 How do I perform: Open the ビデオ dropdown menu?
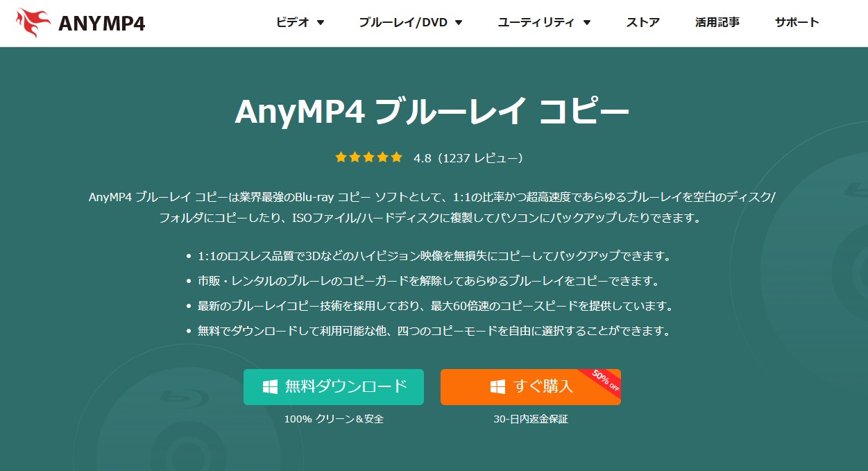(300, 22)
